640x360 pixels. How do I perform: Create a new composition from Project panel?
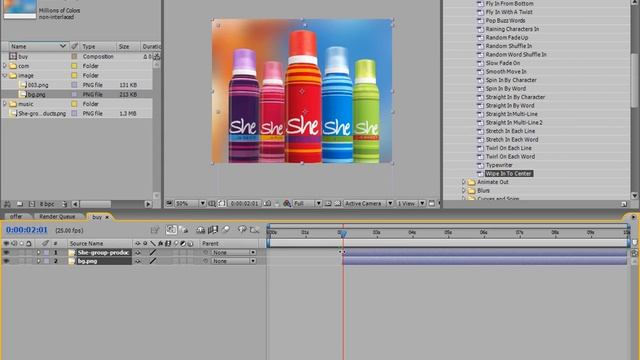32,204
